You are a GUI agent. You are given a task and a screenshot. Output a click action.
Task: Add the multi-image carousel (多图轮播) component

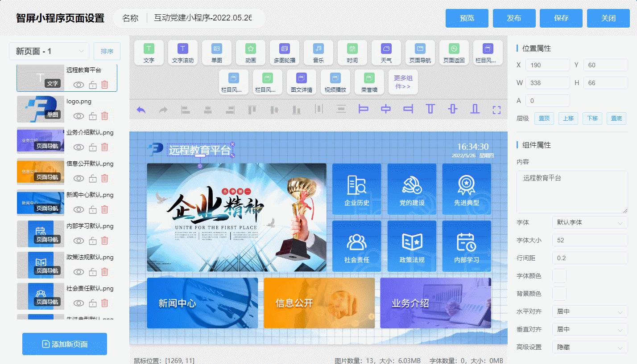point(284,53)
